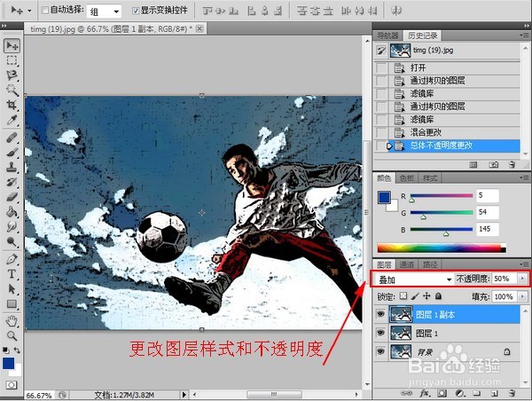Viewport: 532px width, 401px height.
Task: Hide the 图层 1 layer
Action: [380, 333]
